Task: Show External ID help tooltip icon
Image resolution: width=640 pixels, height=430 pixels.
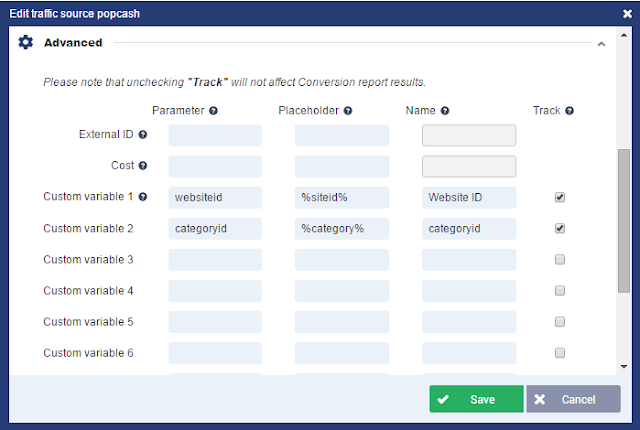Action: [142, 135]
